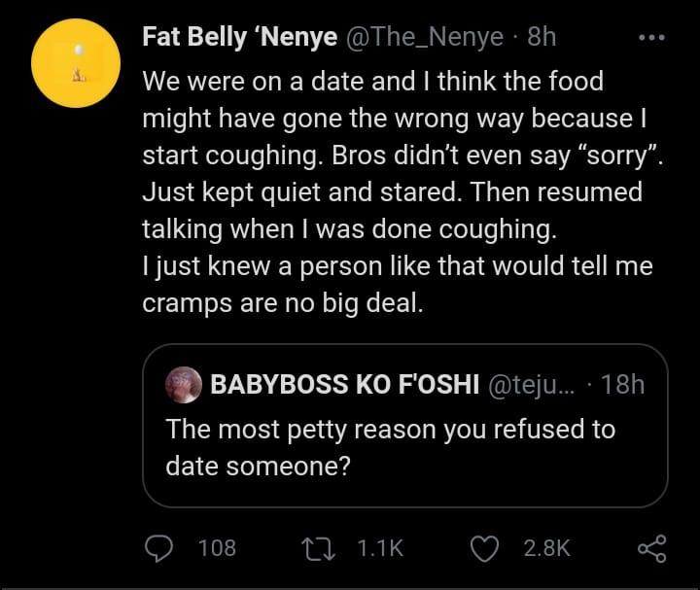Click the display name Fat Belly 'Nenye
Screen dimensions: 700x590
tap(239, 38)
